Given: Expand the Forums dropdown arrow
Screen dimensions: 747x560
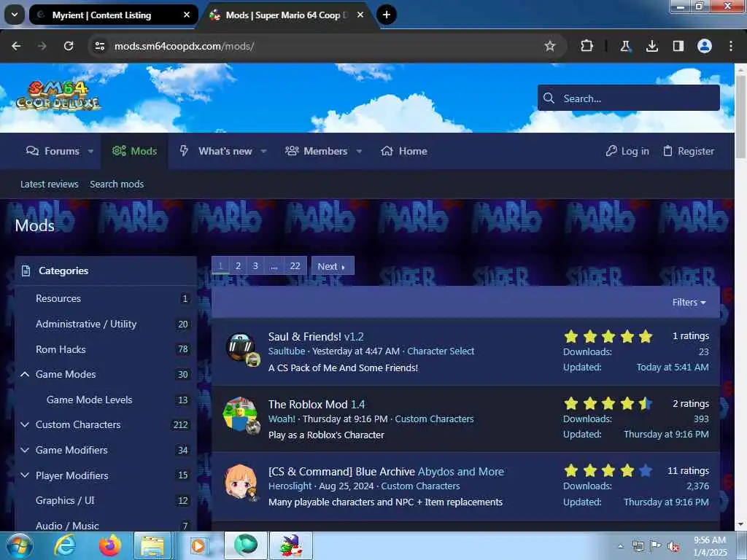Looking at the screenshot, I should point(90,152).
